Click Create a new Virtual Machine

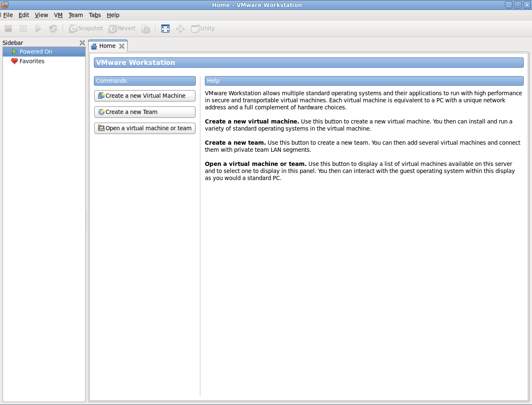tap(145, 96)
